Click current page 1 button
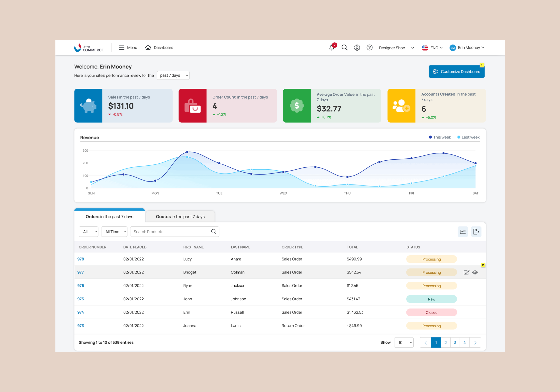The width and height of the screenshot is (560, 392). [x=436, y=342]
